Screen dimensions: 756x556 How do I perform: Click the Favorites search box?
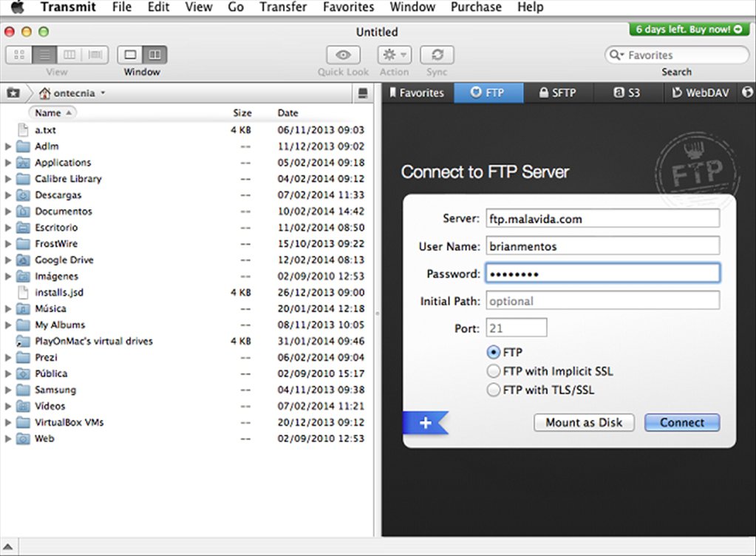[677, 55]
